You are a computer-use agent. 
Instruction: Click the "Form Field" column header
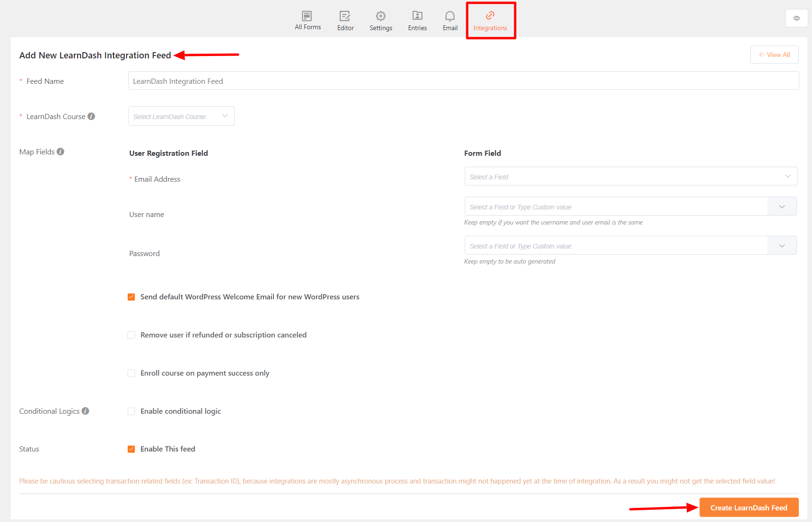(x=483, y=153)
